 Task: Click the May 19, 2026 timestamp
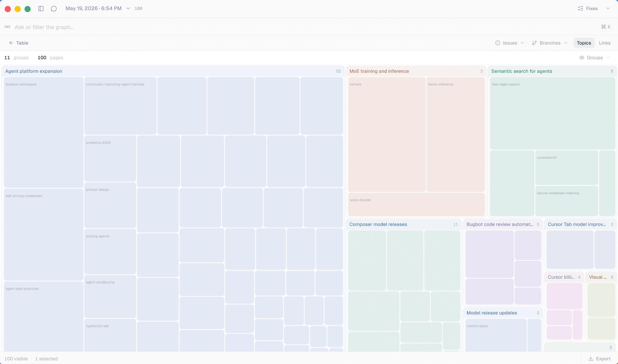click(94, 9)
